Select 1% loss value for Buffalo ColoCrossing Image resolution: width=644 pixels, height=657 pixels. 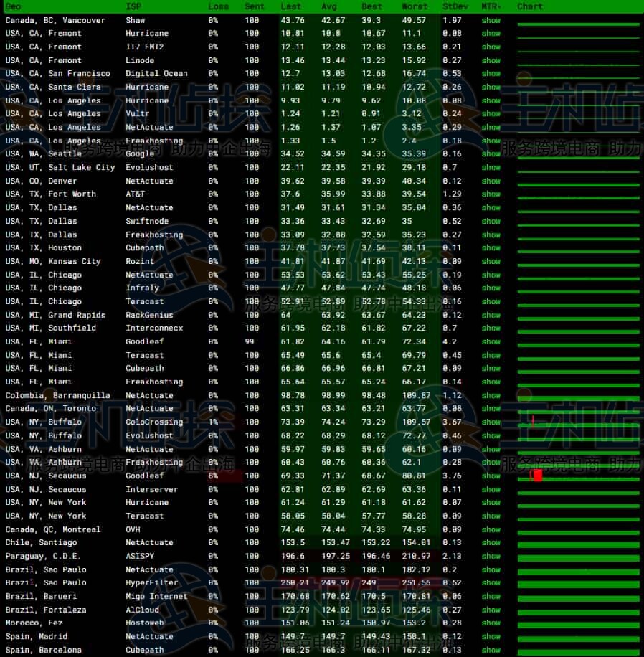point(213,422)
